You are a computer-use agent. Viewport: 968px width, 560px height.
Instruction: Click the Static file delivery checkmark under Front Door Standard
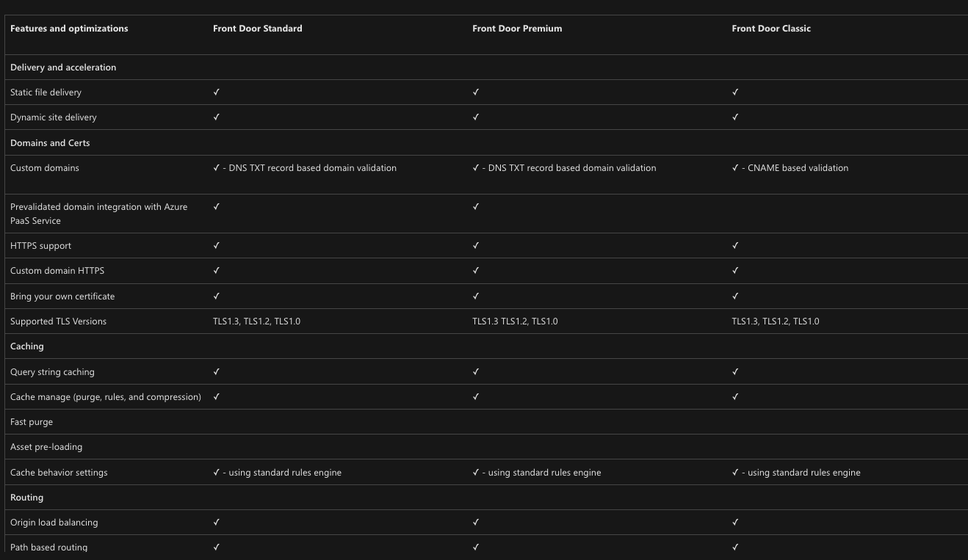click(217, 92)
